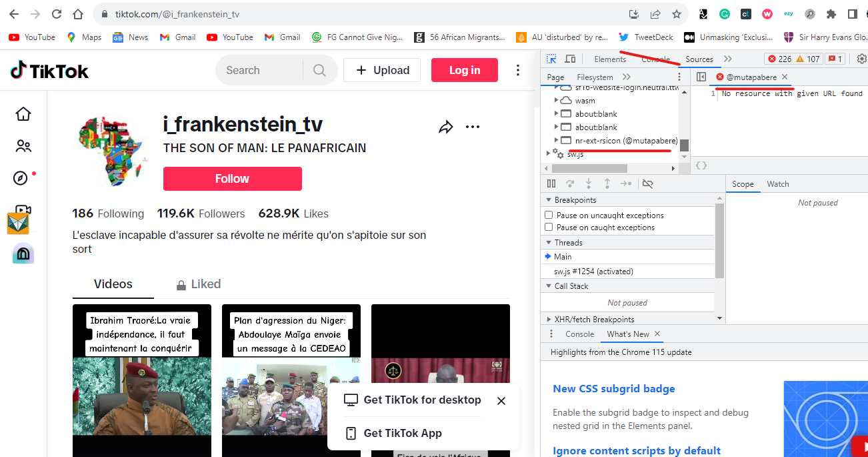Select the Scope tab
The image size is (868, 457).
click(743, 184)
